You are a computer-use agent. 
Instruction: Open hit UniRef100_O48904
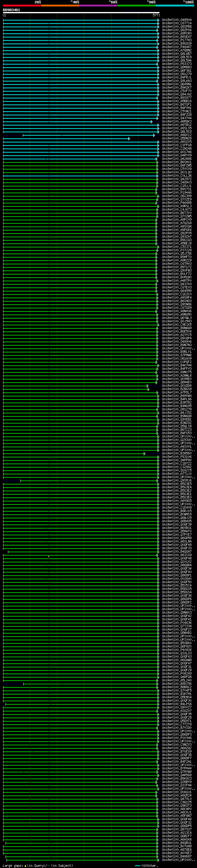pos(176,20)
